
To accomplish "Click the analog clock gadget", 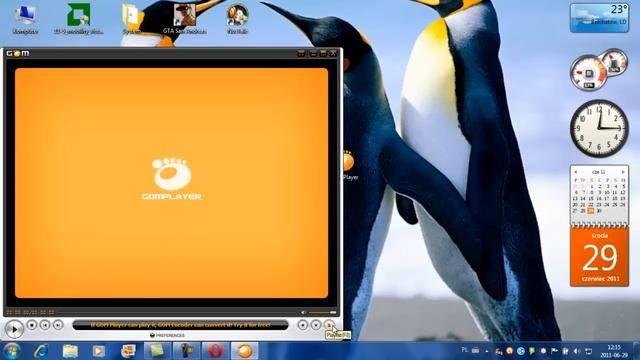I will tap(599, 129).
